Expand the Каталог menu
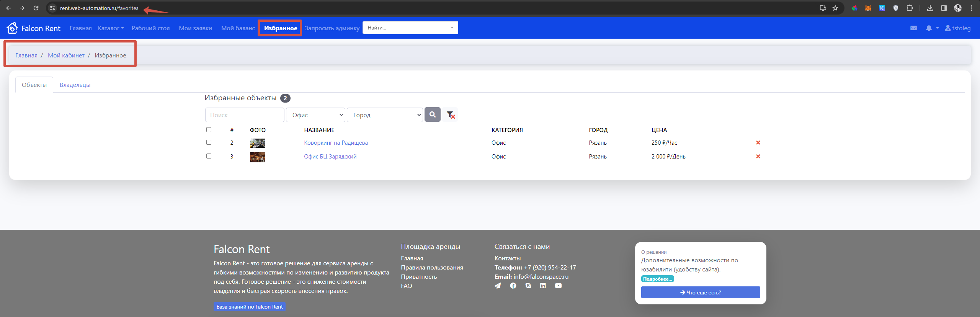 (111, 28)
